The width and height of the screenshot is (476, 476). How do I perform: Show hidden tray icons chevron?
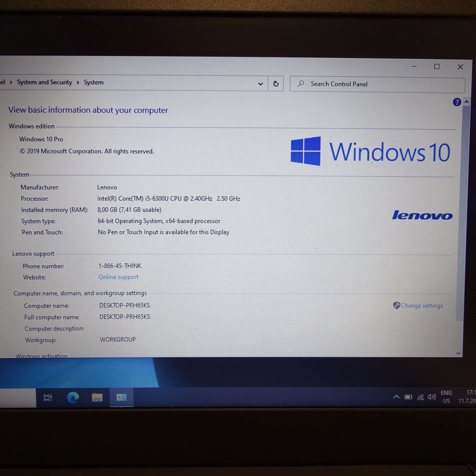point(396,397)
